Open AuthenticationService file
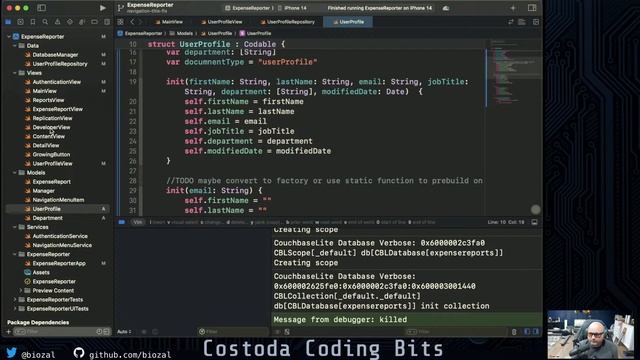Viewport: 640px width, 360px height. pyautogui.click(x=60, y=236)
